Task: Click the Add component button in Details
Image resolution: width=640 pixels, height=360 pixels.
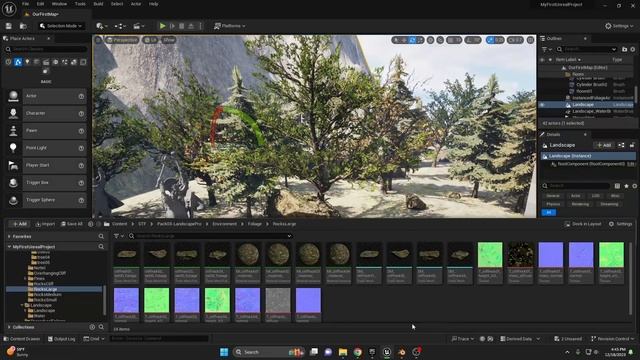Action: (x=604, y=145)
